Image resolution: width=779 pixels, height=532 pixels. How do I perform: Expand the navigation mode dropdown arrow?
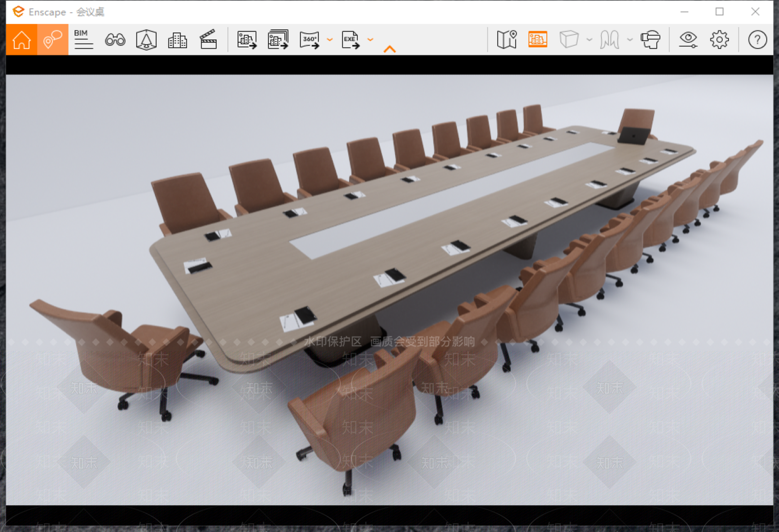pos(630,40)
